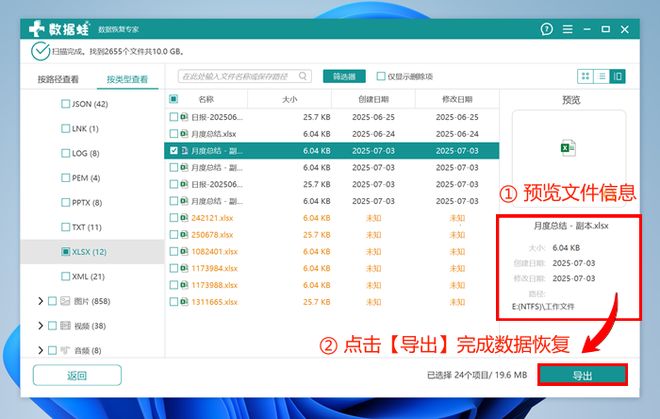660x419 pixels.
Task: Sort by 名称 column header
Action: (206, 99)
